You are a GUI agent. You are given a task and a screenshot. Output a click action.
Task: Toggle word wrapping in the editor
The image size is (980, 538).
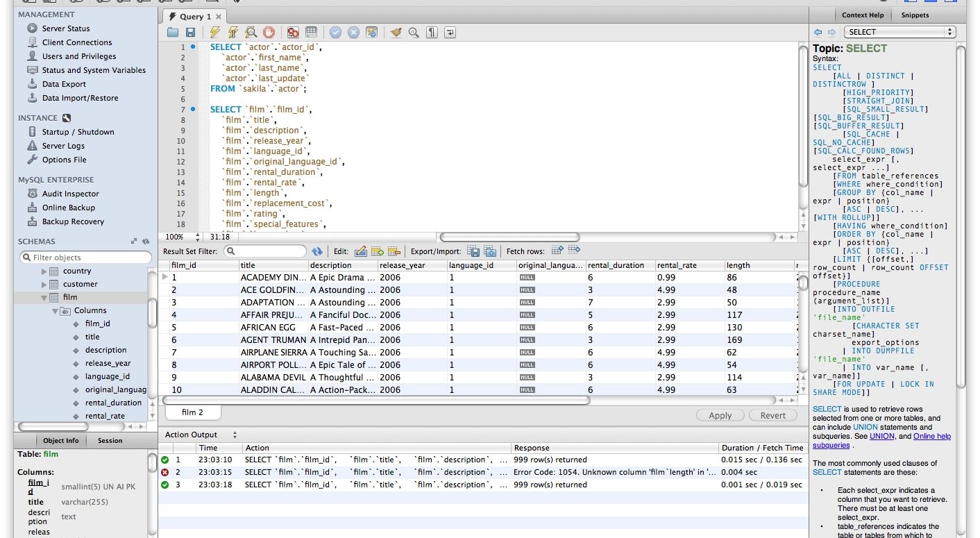pyautogui.click(x=449, y=32)
